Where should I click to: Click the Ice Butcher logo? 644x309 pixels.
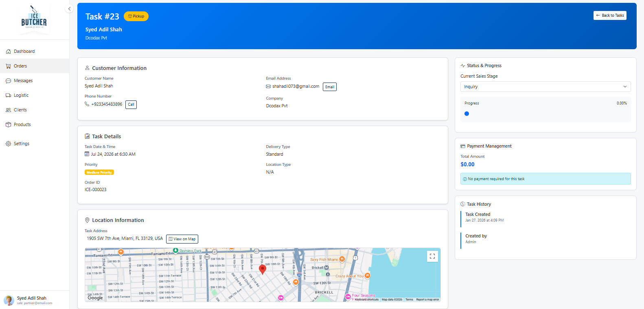click(x=34, y=19)
